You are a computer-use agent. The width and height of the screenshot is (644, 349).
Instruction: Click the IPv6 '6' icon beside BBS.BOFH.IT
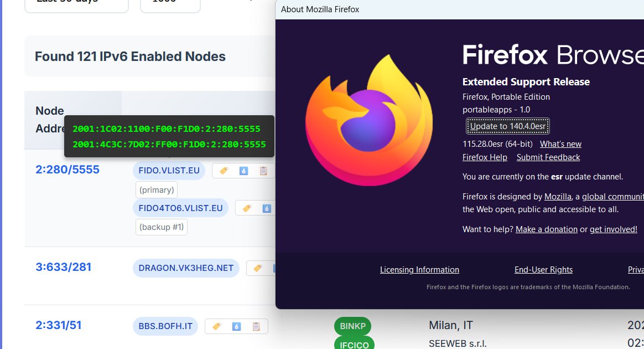click(x=236, y=326)
